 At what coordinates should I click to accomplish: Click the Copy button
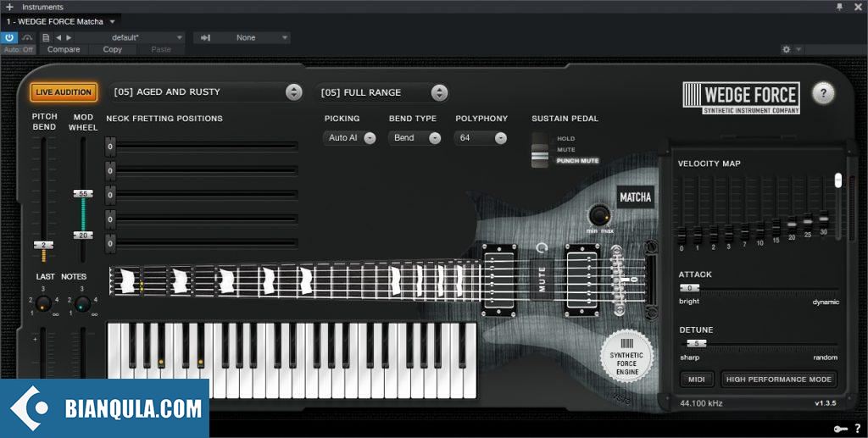[x=113, y=49]
